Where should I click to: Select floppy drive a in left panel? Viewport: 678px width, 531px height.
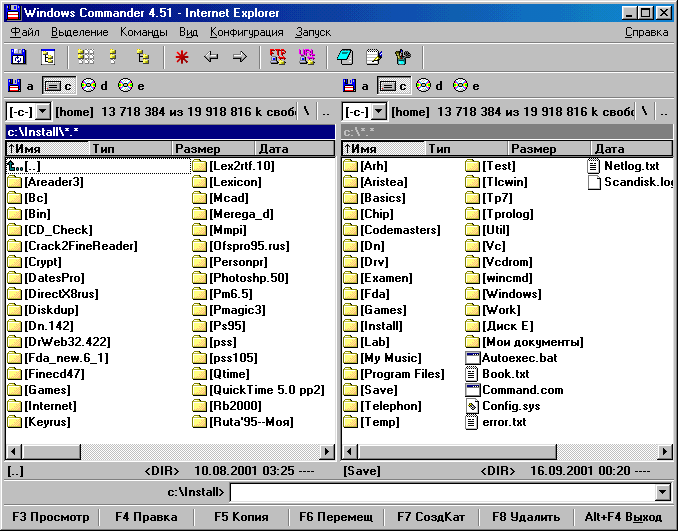(21, 86)
